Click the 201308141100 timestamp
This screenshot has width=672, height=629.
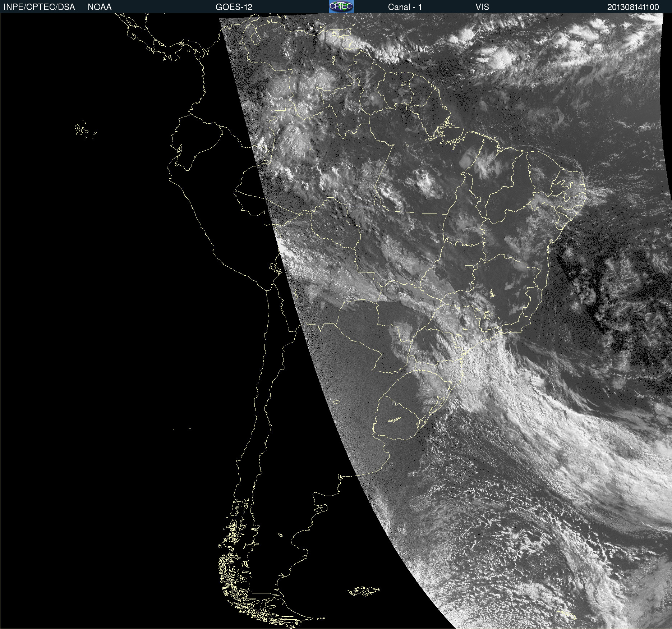tap(633, 7)
